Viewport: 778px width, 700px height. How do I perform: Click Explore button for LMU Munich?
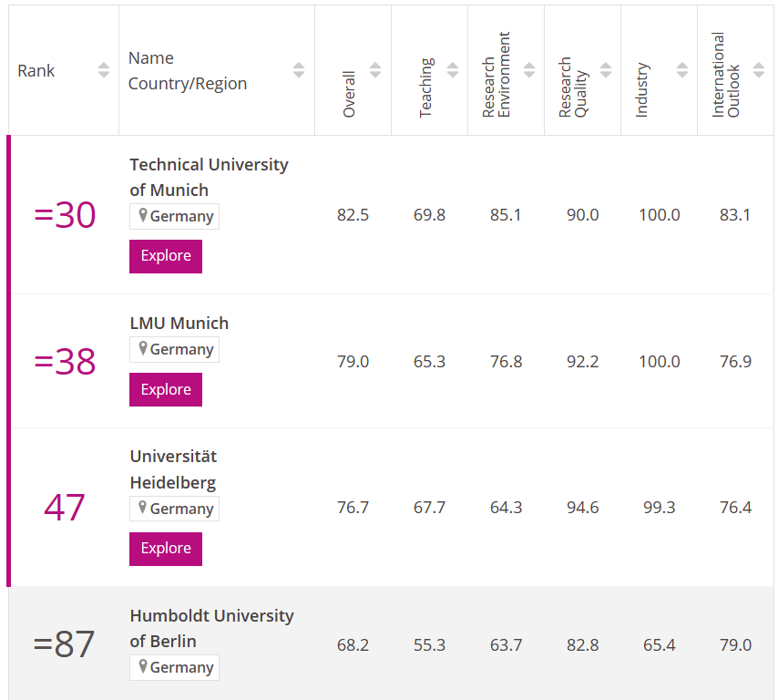pyautogui.click(x=166, y=389)
